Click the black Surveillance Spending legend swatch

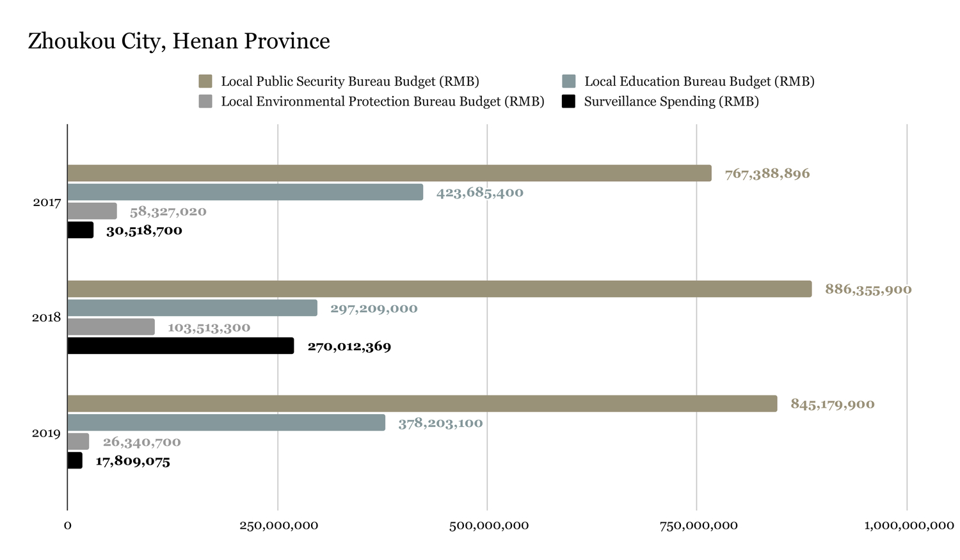click(x=568, y=101)
